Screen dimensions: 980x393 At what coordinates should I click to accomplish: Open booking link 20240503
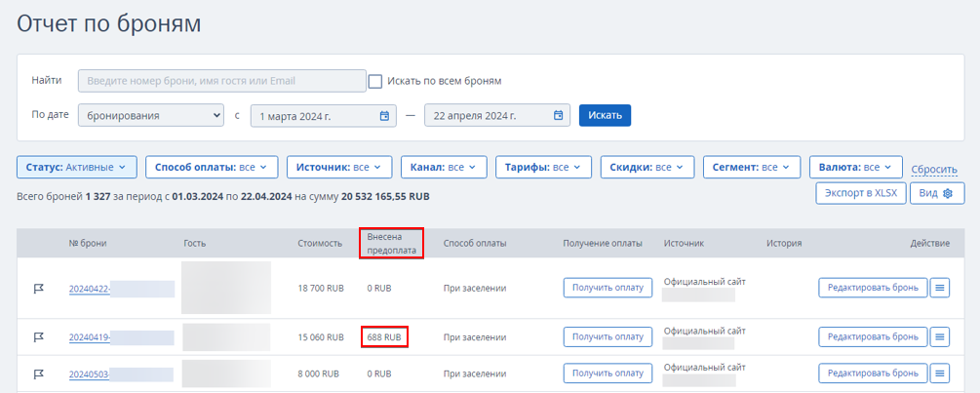click(x=90, y=374)
